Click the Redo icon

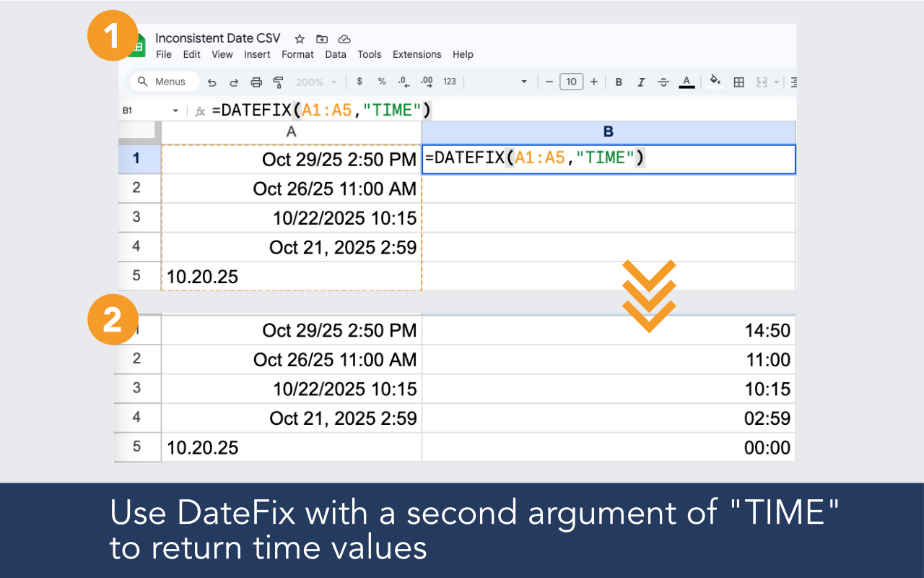(x=233, y=82)
